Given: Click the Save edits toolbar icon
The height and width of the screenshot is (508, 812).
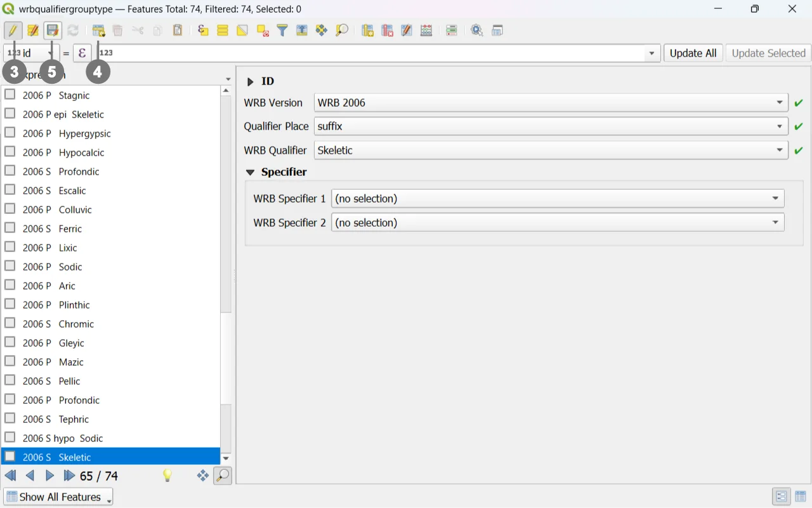Looking at the screenshot, I should pyautogui.click(x=53, y=30).
